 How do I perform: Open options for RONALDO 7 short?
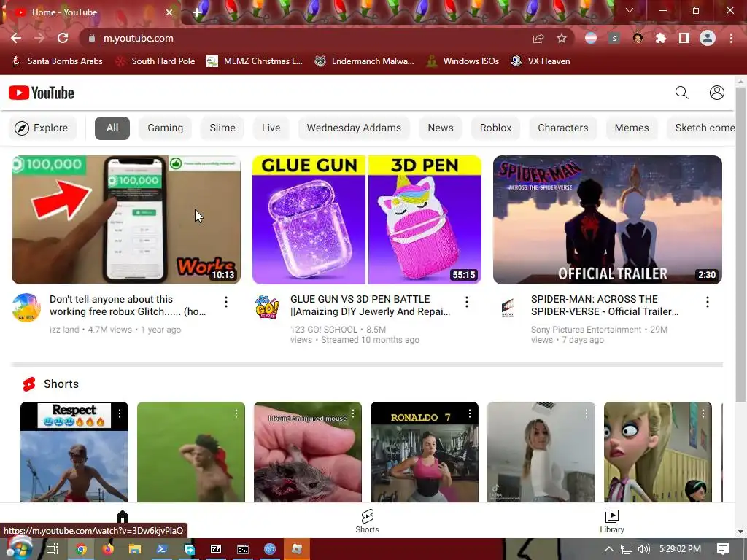coord(470,414)
